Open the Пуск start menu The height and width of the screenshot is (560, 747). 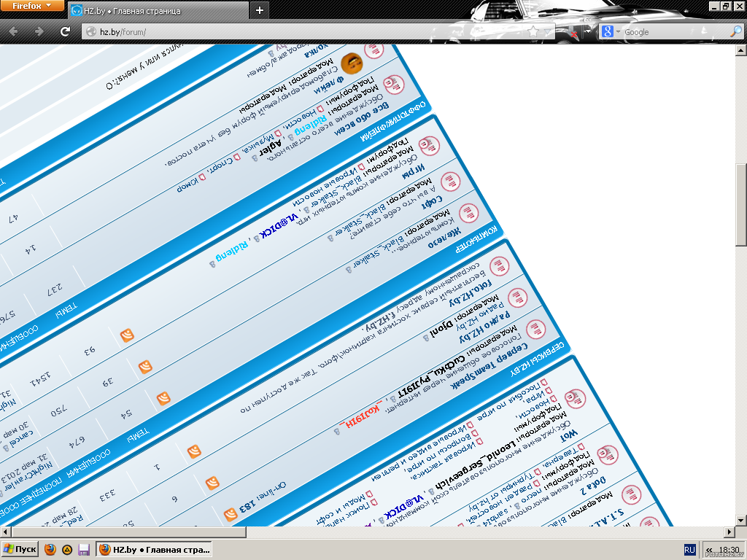20,550
